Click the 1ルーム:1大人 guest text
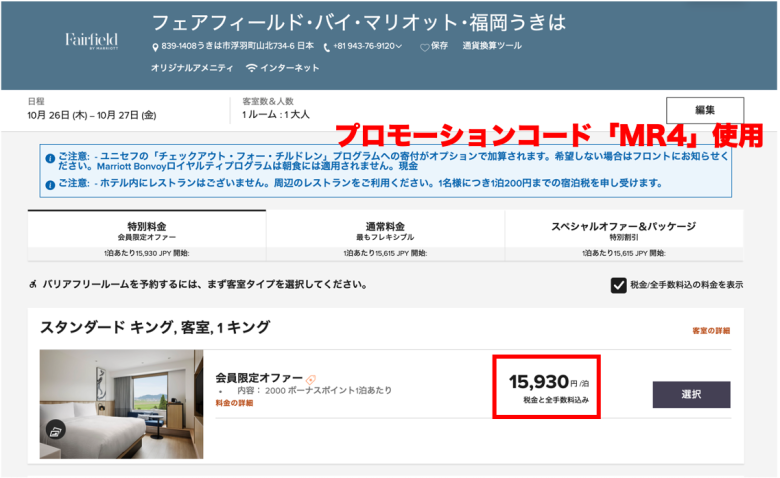This screenshot has width=780, height=478. pos(276,115)
